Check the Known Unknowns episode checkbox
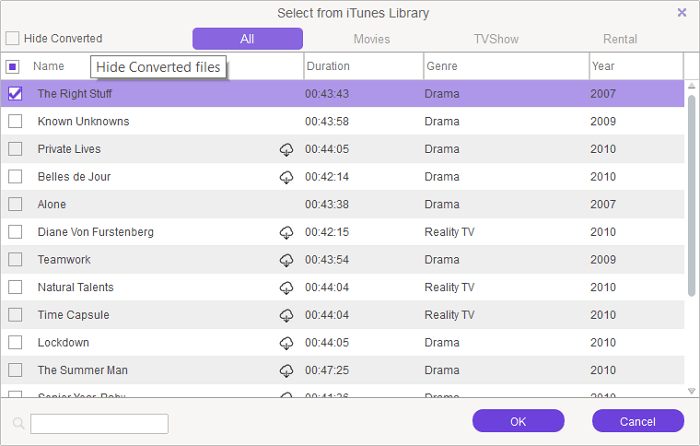The image size is (700, 446). coord(15,122)
